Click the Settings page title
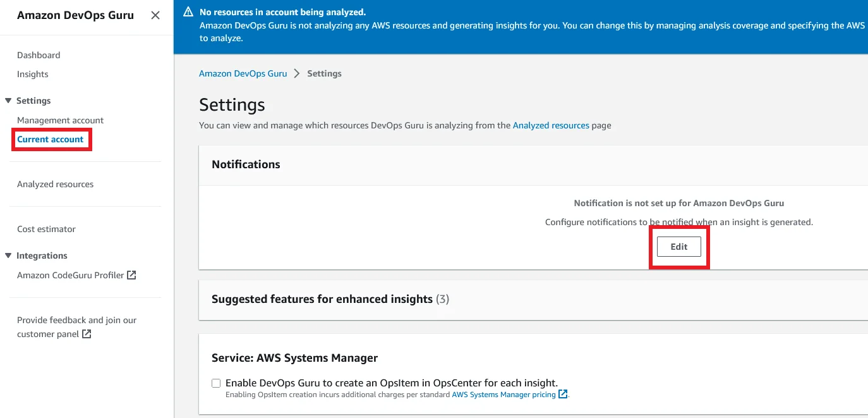This screenshot has height=418, width=868. click(232, 104)
